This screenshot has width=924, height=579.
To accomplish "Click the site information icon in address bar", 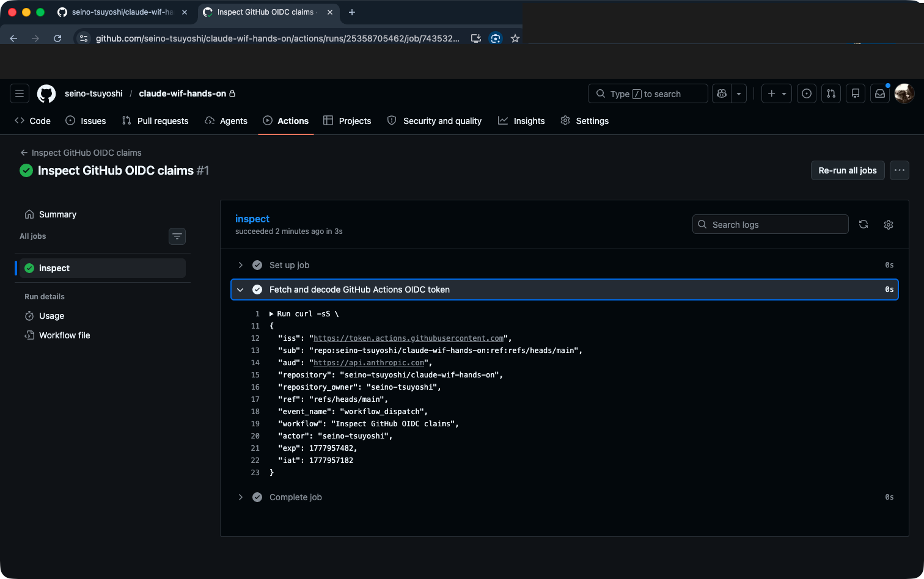I will [x=84, y=38].
